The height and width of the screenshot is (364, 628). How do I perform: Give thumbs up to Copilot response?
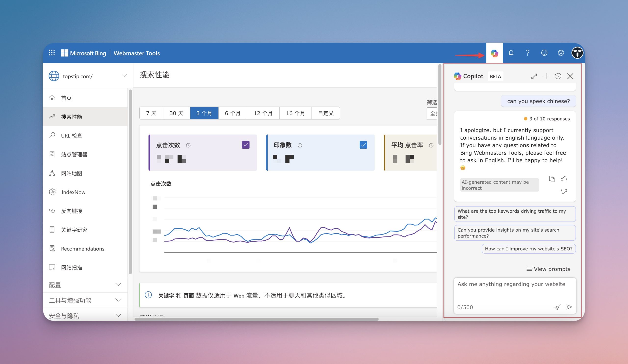coord(564,179)
